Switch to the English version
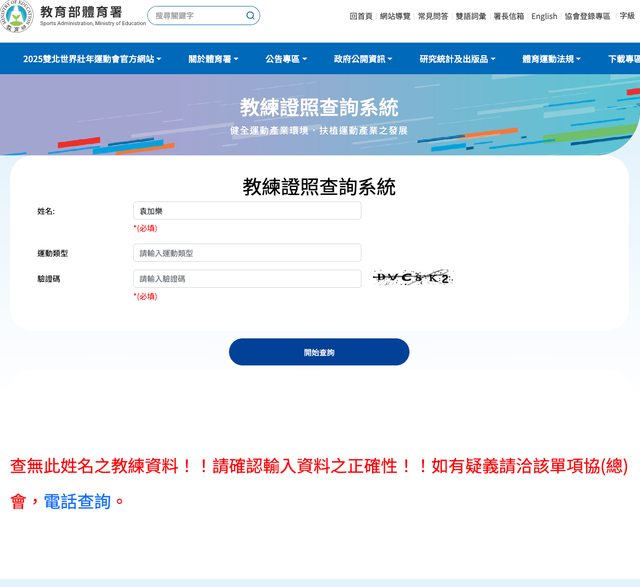Image resolution: width=640 pixels, height=587 pixels. [x=544, y=16]
